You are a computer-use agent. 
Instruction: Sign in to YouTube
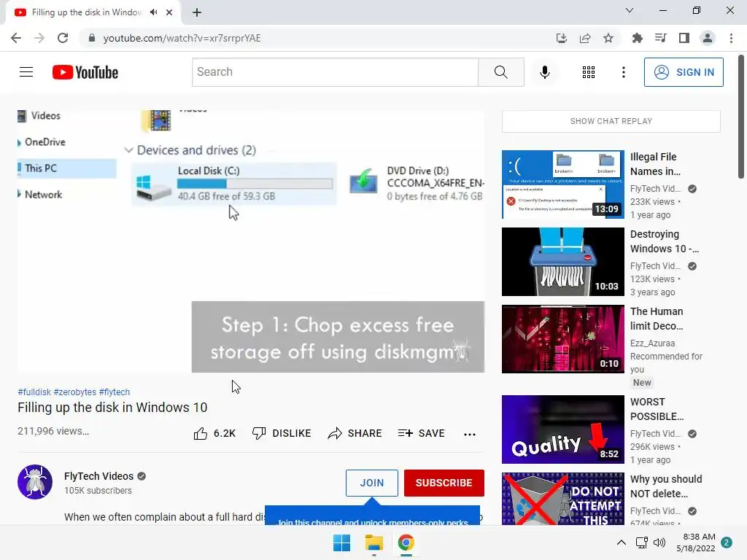click(x=684, y=72)
